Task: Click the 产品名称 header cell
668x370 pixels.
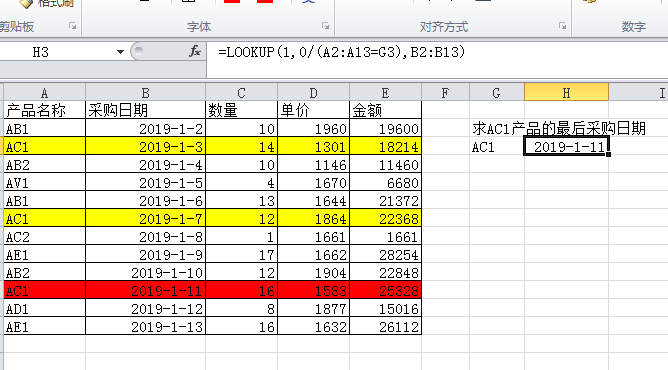Action: click(44, 110)
